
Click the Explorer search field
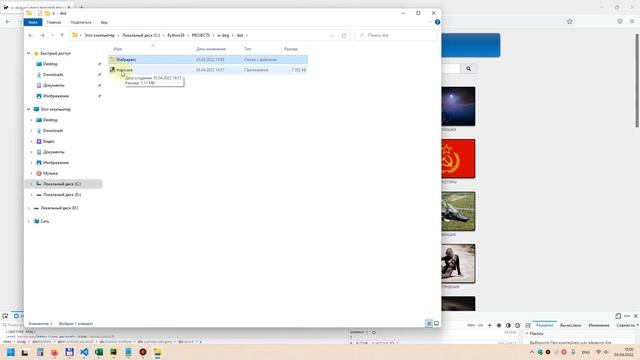396,36
